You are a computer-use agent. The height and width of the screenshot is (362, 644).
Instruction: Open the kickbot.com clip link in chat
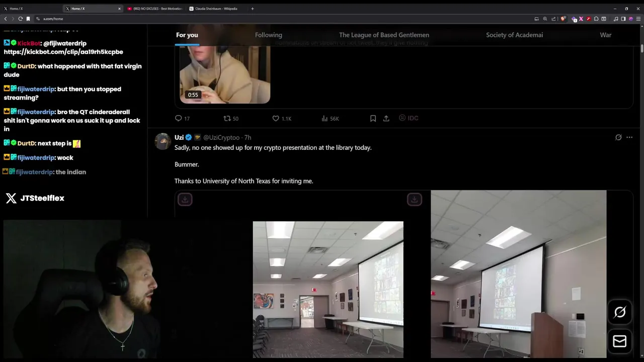point(63,52)
